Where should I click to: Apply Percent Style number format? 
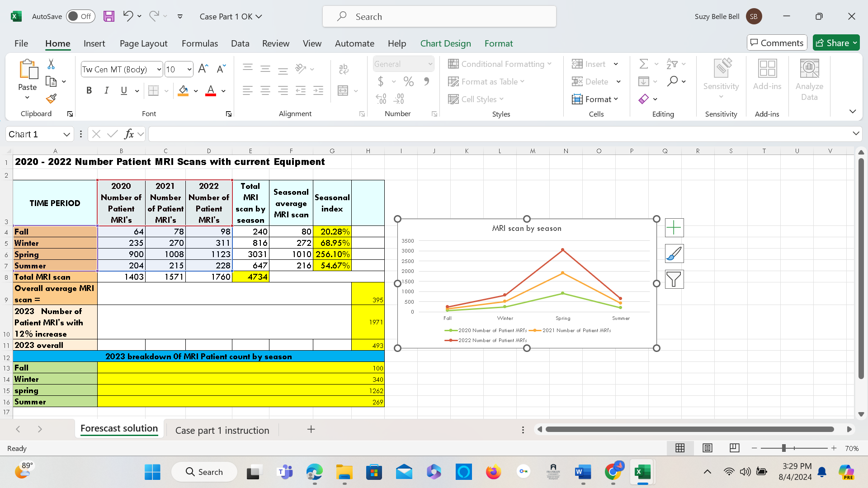click(x=409, y=82)
